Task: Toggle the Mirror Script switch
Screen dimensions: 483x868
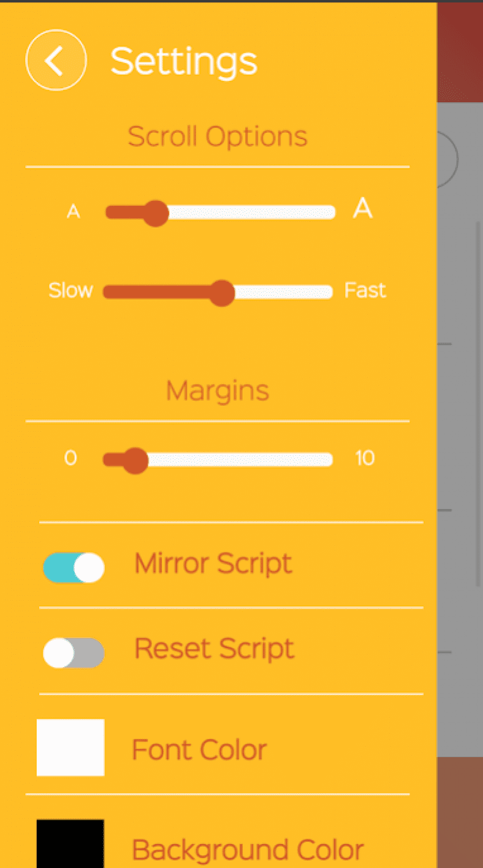Action: (74, 568)
